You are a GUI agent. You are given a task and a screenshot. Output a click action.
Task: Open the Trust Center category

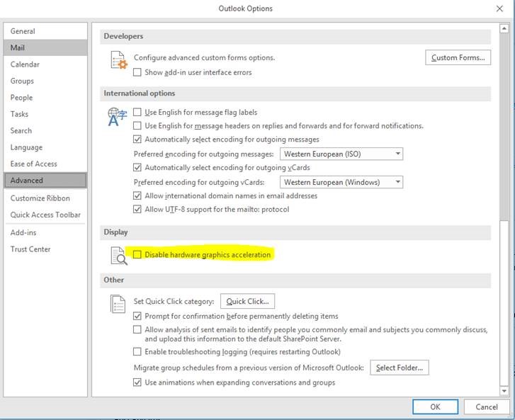tap(30, 249)
